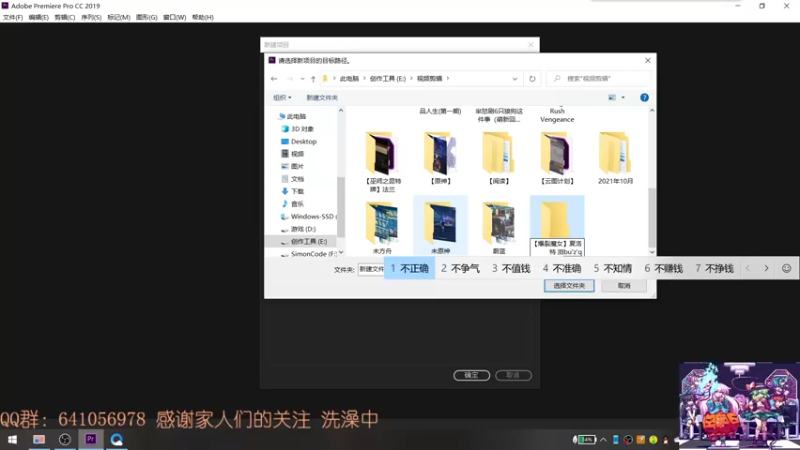Screen dimensions: 800x450
Task: Click 确定 in the New Project dialog
Action: coord(471,375)
